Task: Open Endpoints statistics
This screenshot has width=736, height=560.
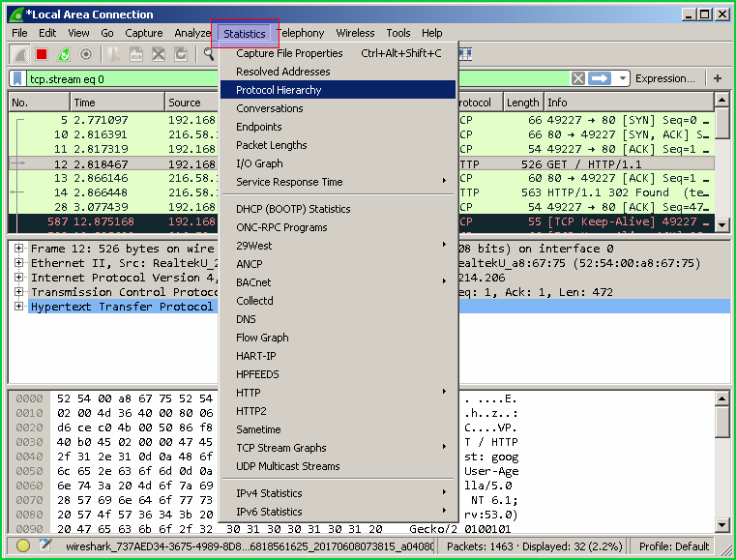Action: click(x=338, y=127)
